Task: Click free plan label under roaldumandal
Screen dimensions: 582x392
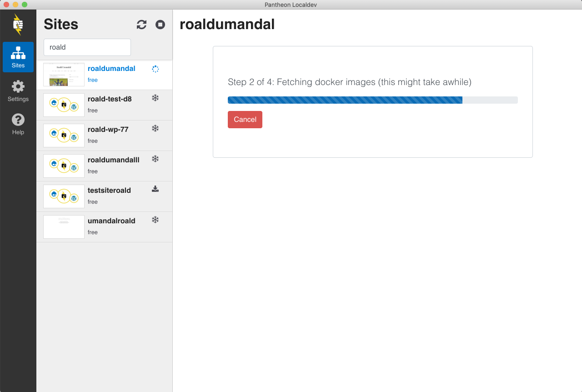Action: click(x=93, y=80)
